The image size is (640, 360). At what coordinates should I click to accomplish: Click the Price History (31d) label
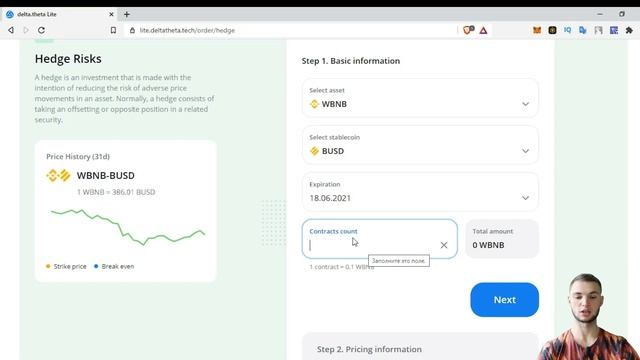click(x=78, y=156)
